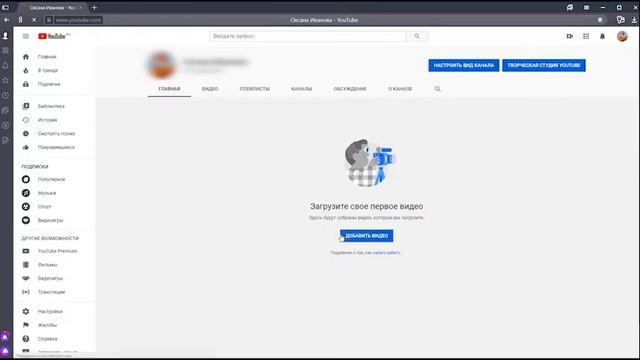
Task: Open Жалобы report history in sidebar
Action: (55, 325)
